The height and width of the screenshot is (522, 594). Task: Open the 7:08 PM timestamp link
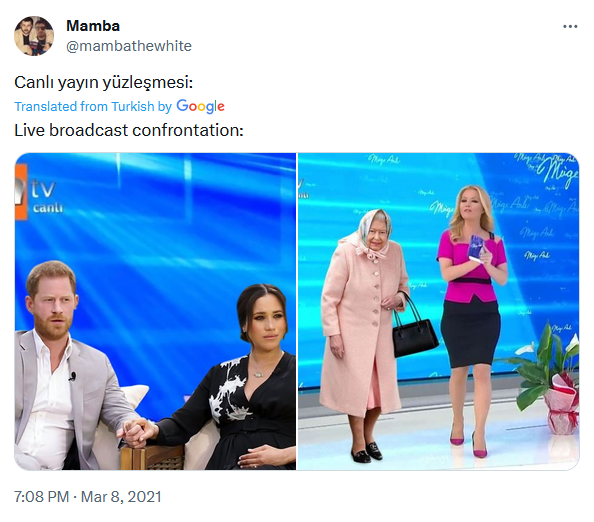coord(42,497)
